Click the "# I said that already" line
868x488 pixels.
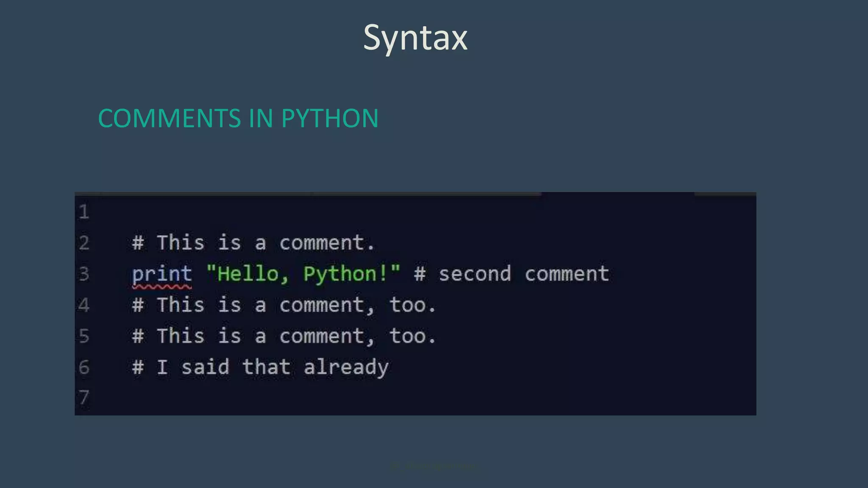pos(260,367)
